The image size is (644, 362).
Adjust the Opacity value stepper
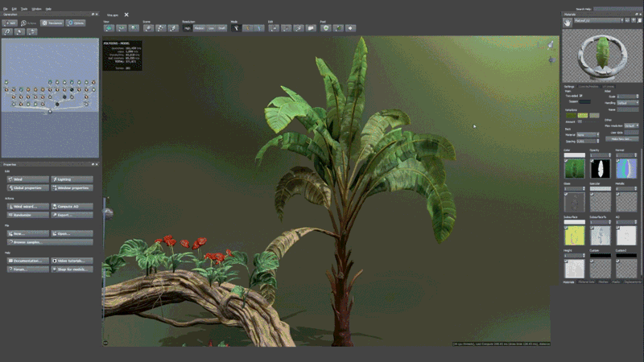point(609,155)
